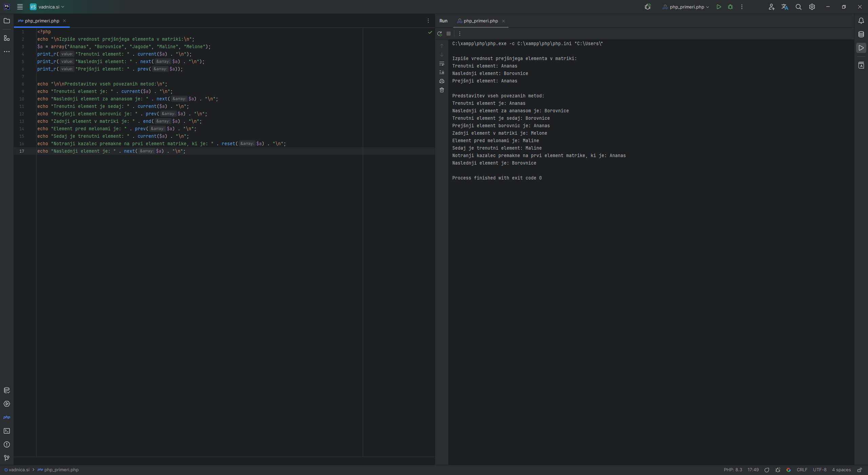Click vadnica.si in the breadcrumb bar
Viewport: 868px width, 475px height.
(19, 470)
